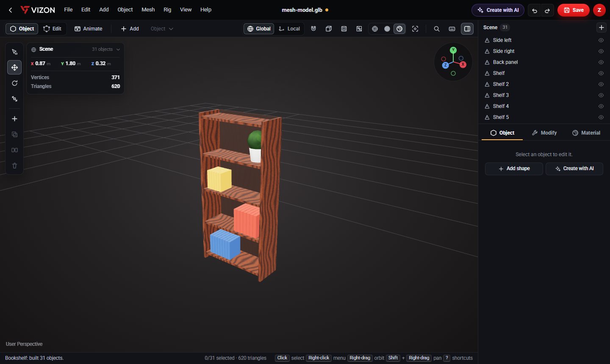Enable the magnet snapping icon

pos(313,29)
